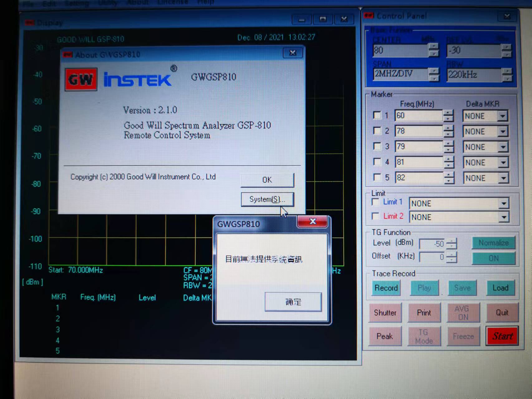Click the TG Offset (KHz) spinner
This screenshot has width=532, height=399.
click(451, 257)
